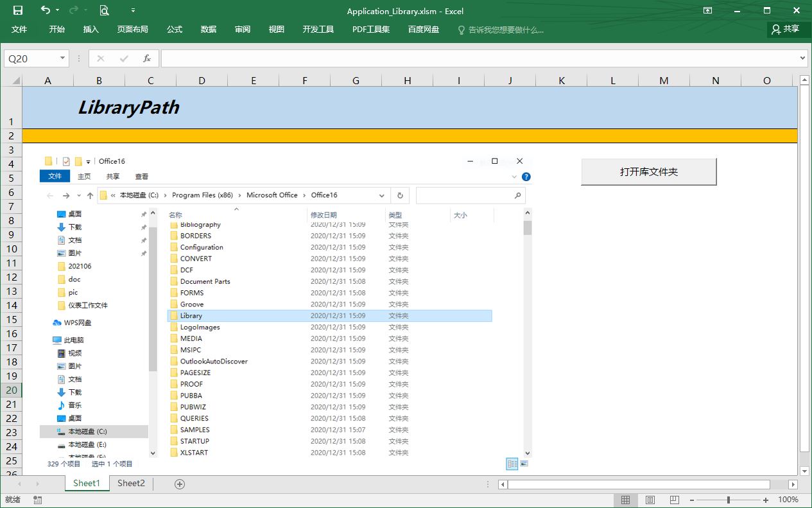Click the Select All corner triangle

point(15,81)
